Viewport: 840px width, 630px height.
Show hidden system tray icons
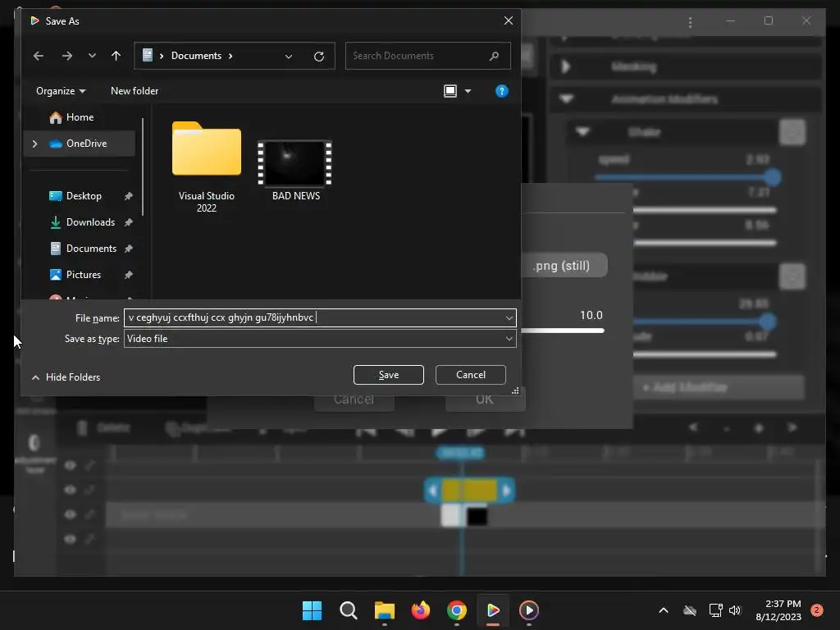pyautogui.click(x=663, y=610)
